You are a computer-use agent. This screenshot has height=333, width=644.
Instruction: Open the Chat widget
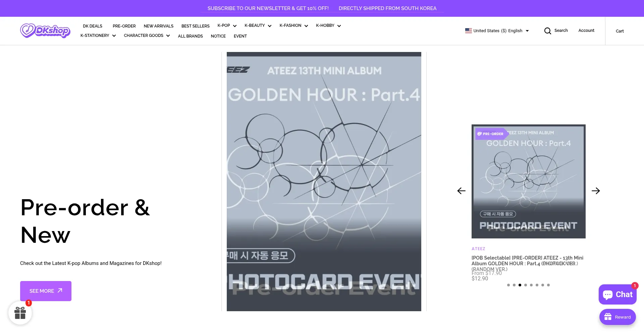coord(618,294)
